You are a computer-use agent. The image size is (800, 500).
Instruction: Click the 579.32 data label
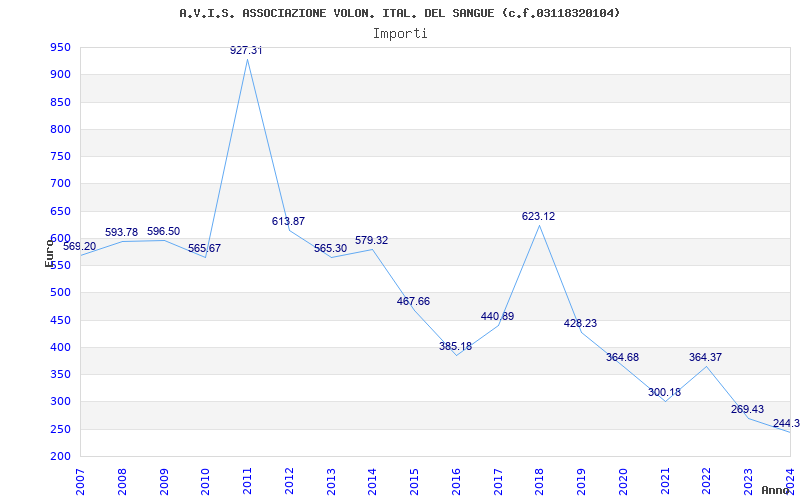click(371, 240)
